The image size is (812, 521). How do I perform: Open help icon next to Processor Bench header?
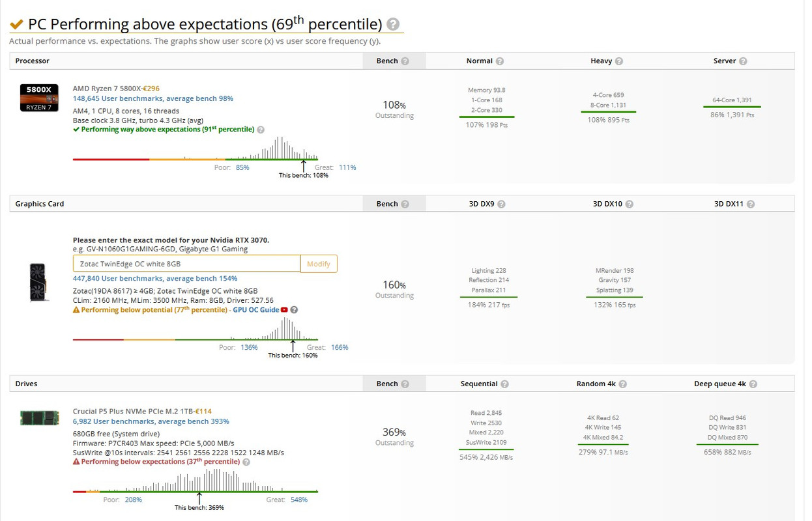click(405, 61)
